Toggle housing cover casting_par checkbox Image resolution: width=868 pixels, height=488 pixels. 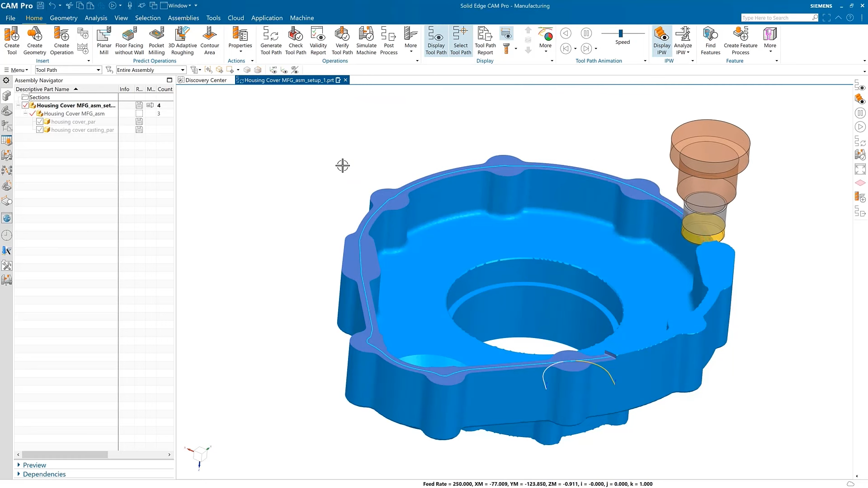tap(40, 130)
